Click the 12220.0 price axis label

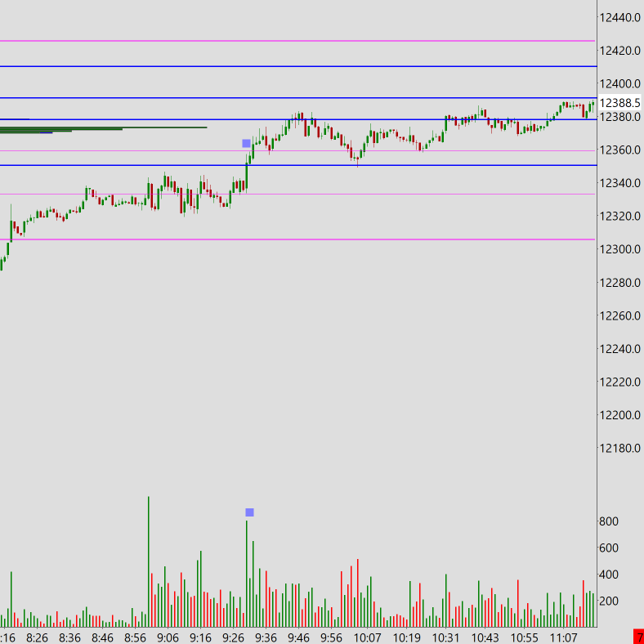pos(619,382)
